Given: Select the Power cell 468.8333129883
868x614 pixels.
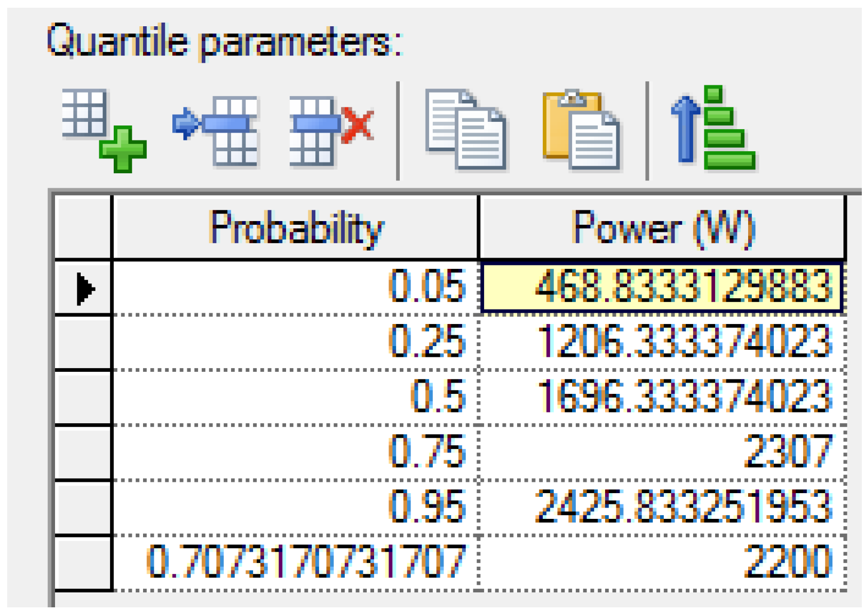Looking at the screenshot, I should click(662, 287).
